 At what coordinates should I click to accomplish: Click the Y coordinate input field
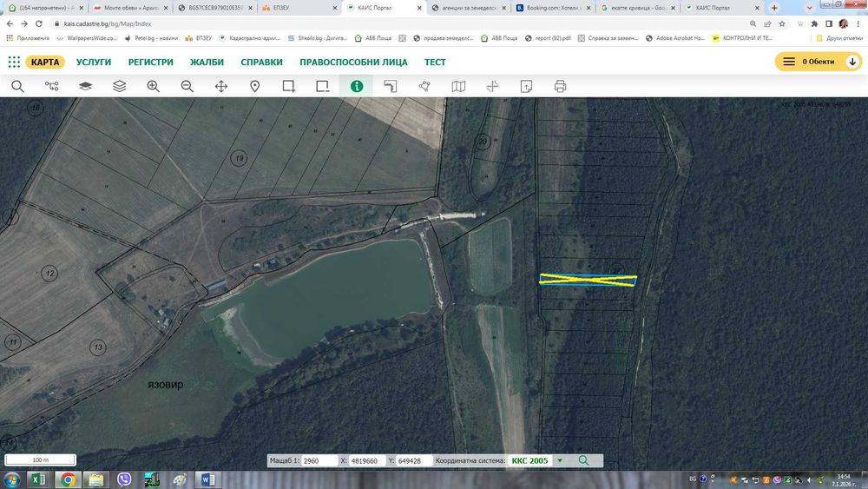tap(414, 460)
